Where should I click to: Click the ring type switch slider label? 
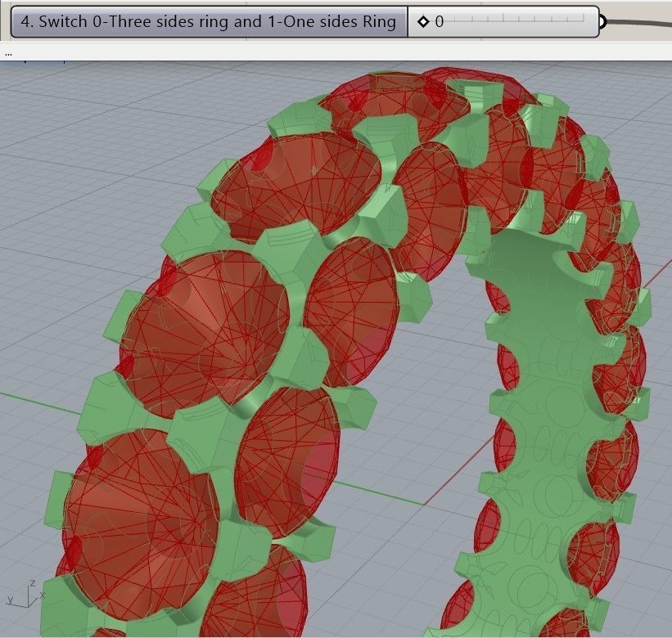[x=209, y=21]
